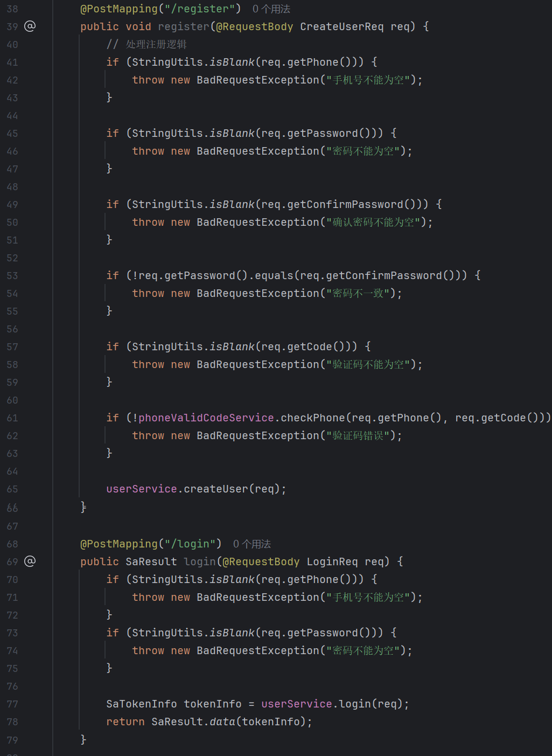Click createUser method call on line 65
Screen dimensions: 552x756
click(x=216, y=489)
